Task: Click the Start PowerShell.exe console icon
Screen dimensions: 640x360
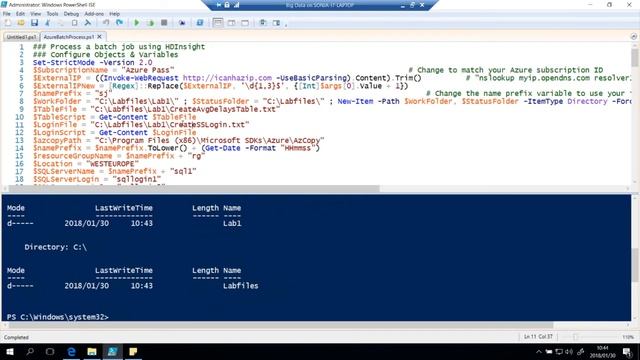Action: coord(200,23)
